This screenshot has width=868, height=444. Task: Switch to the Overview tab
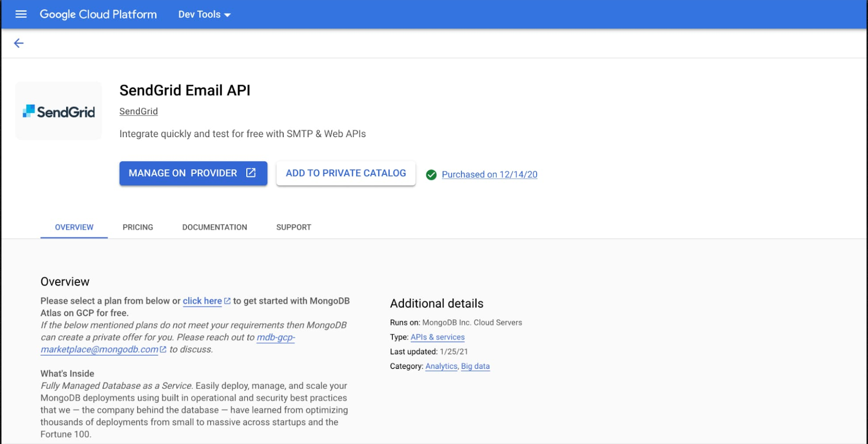tap(74, 227)
